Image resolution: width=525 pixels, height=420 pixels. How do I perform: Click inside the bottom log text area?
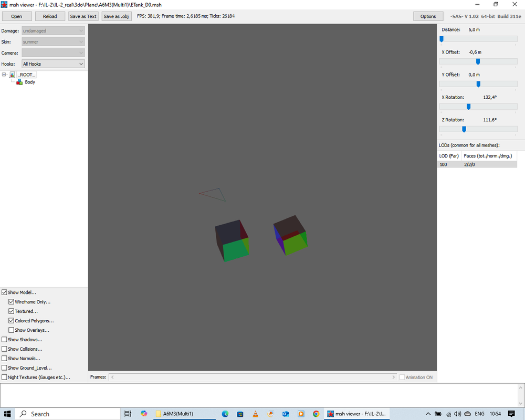tap(258, 395)
